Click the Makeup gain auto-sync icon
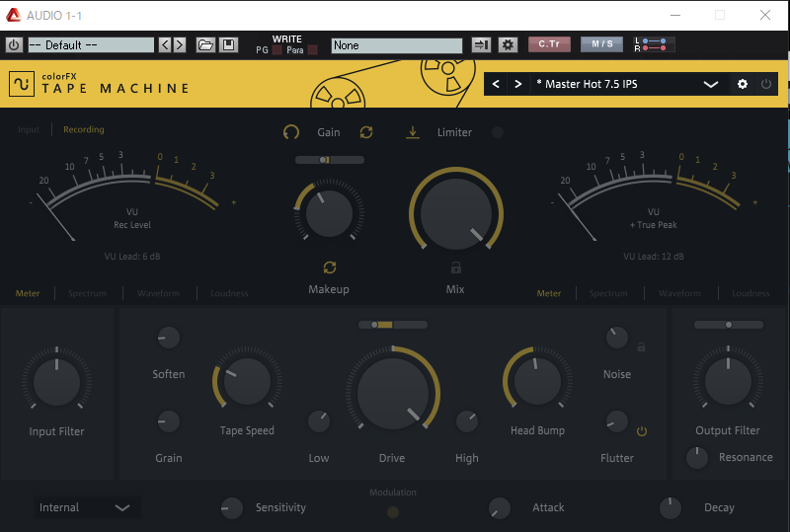 pos(330,267)
